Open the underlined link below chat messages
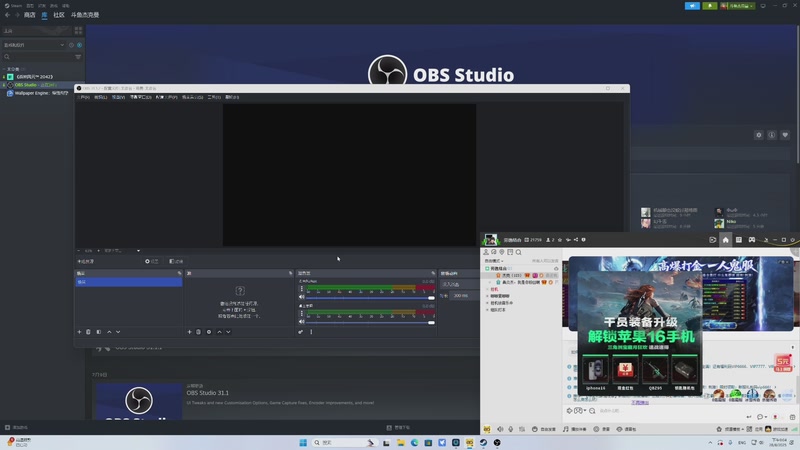The height and width of the screenshot is (450, 800). [640, 403]
